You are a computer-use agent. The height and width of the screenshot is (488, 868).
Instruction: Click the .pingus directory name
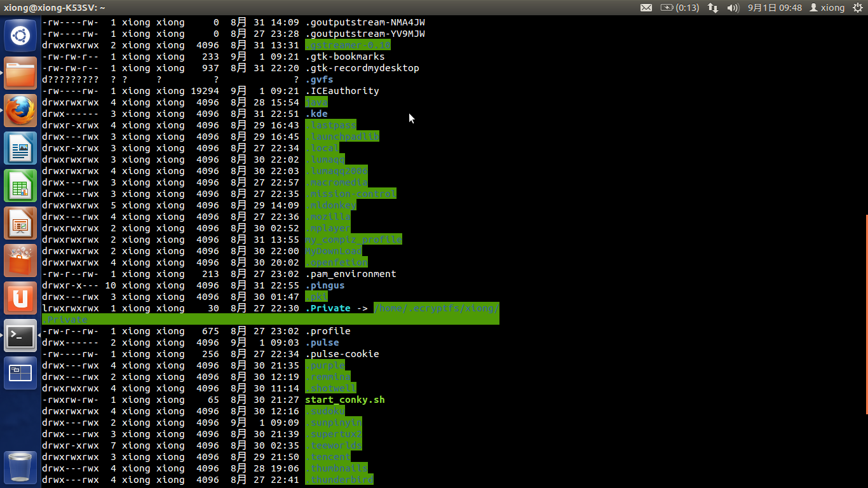(x=325, y=285)
